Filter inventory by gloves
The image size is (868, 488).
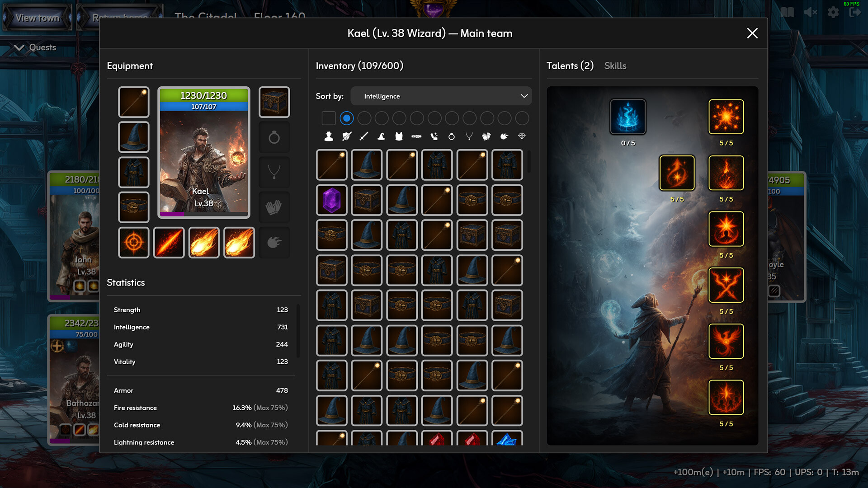coord(486,136)
